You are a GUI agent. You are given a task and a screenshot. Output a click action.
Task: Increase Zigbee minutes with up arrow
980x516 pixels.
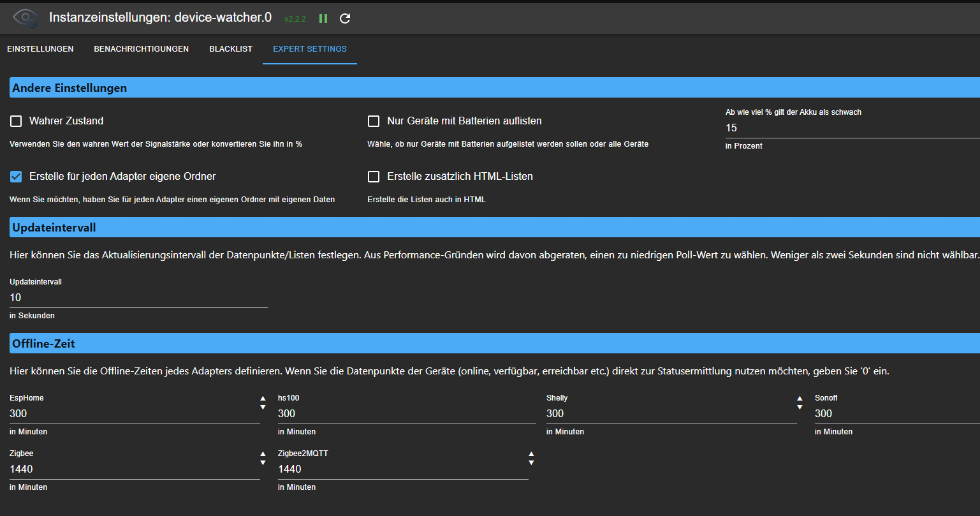point(263,454)
